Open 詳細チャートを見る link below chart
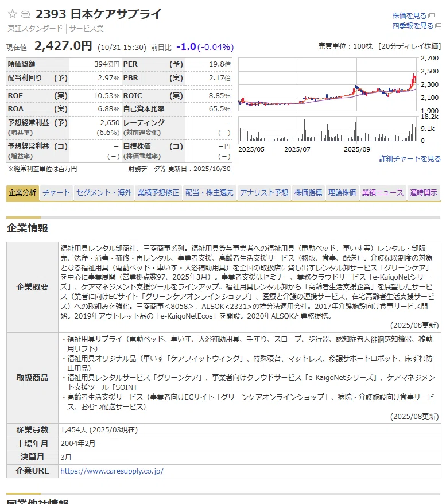This screenshot has height=504, width=446. 410,159
